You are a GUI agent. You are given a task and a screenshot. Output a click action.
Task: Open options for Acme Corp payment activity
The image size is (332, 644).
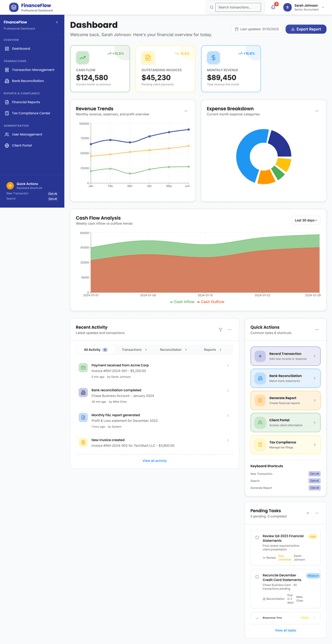point(228,366)
